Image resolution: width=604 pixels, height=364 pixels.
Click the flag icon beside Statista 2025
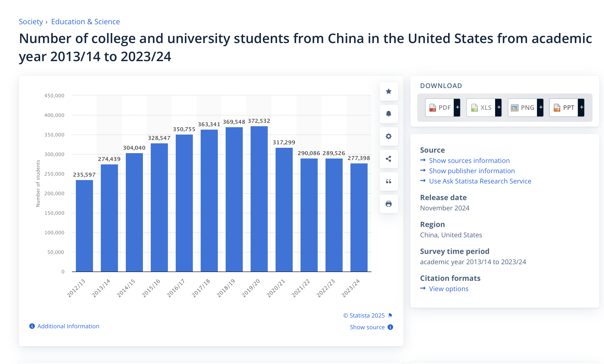pyautogui.click(x=390, y=315)
